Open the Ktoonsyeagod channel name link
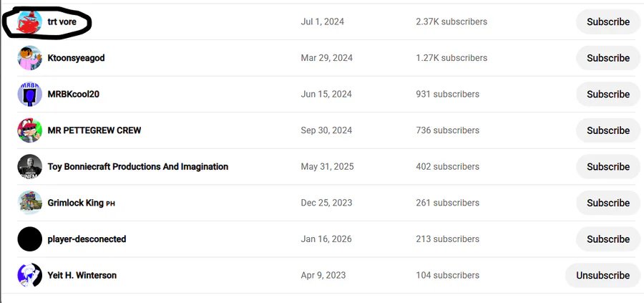The width and height of the screenshot is (644, 303). [76, 58]
